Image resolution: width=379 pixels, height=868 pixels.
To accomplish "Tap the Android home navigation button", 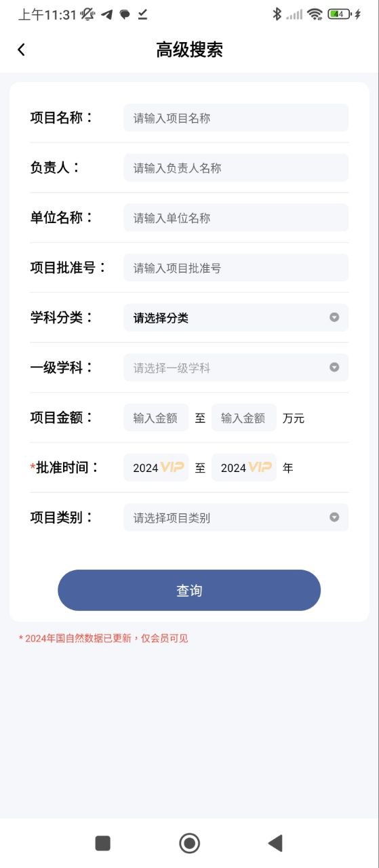I will click(x=189, y=843).
